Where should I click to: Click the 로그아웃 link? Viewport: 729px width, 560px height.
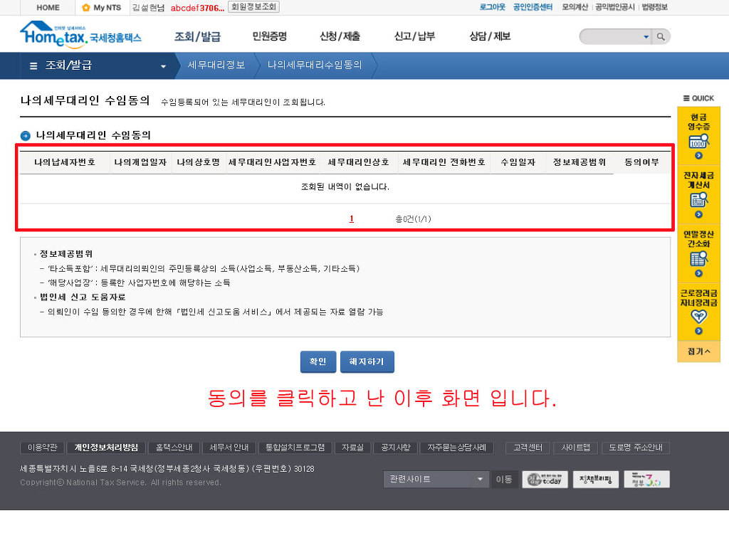(x=492, y=7)
